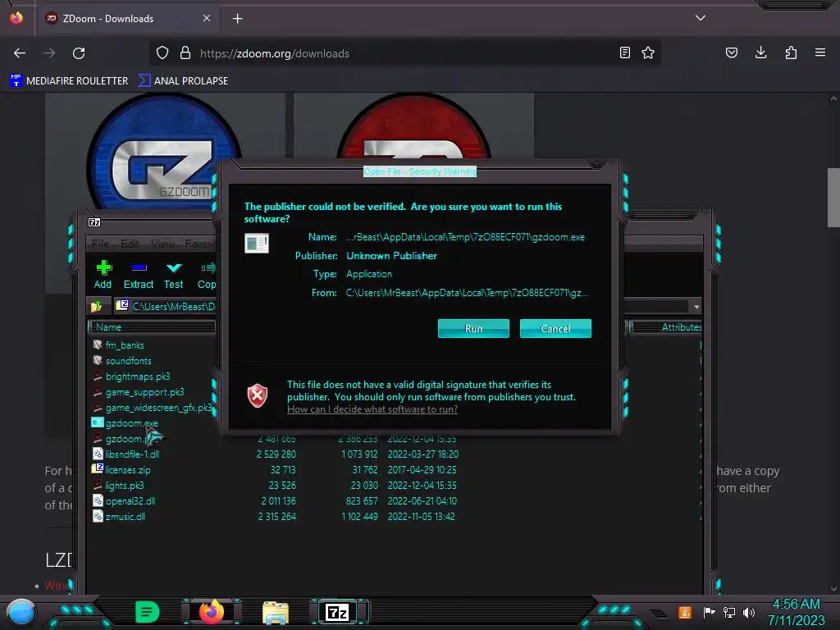The image size is (840, 630).
Task: Click the GZDoom logo on the page
Action: [163, 150]
